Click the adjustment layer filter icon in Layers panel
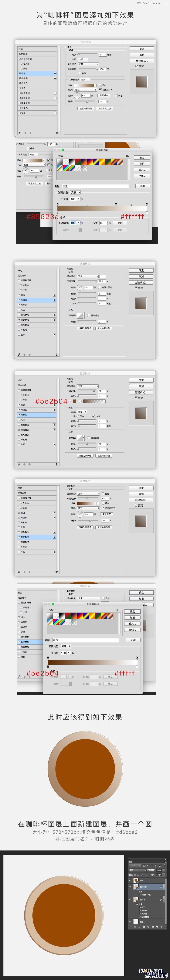The image size is (170, 980). click(x=148, y=866)
